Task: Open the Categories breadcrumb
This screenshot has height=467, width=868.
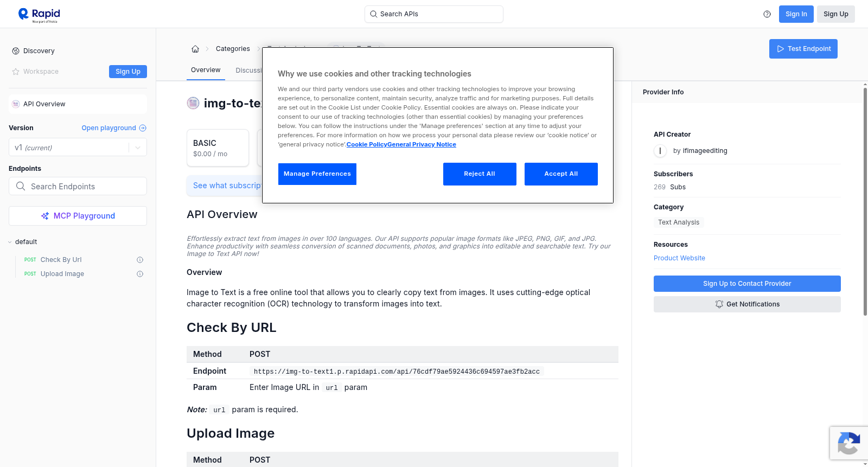Action: coord(233,49)
